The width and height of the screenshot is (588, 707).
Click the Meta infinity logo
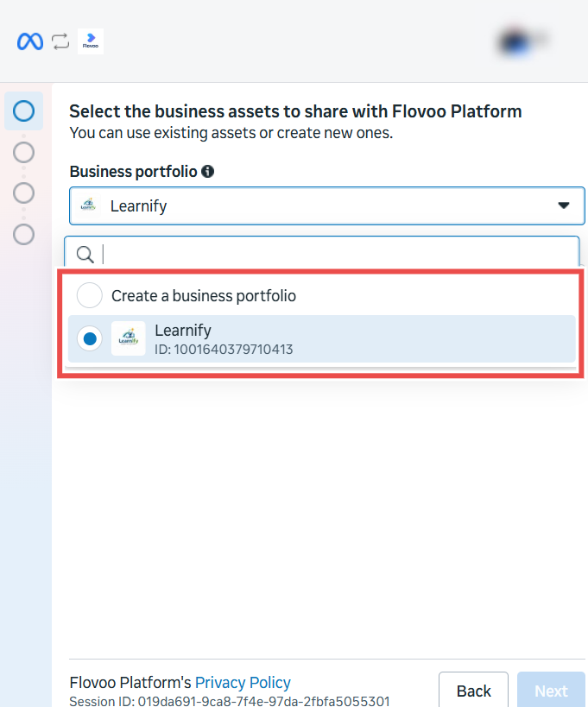tap(29, 41)
